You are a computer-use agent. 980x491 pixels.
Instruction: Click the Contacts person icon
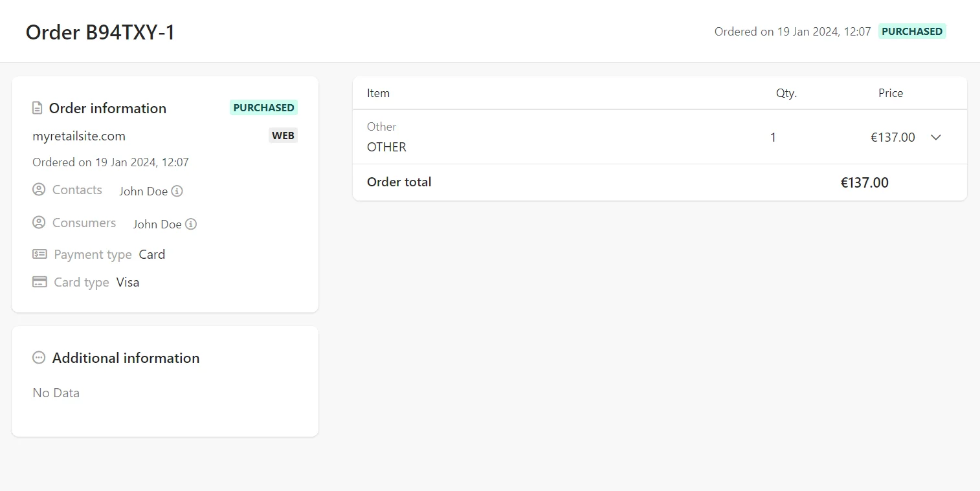click(x=39, y=190)
